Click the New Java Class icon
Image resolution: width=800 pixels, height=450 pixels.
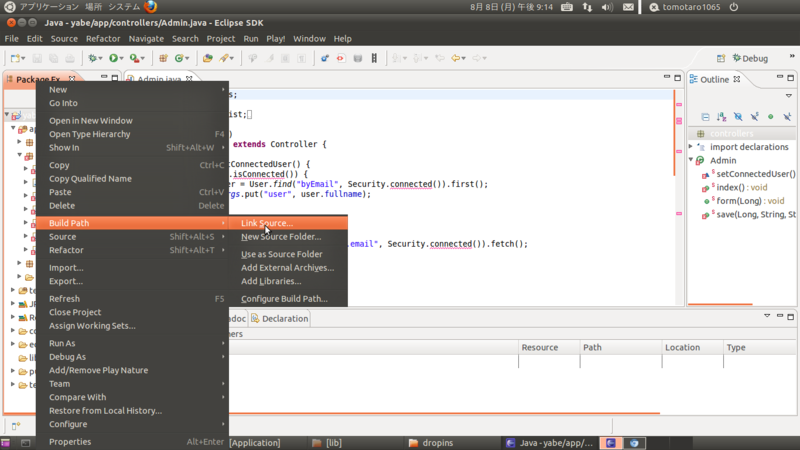[179, 58]
